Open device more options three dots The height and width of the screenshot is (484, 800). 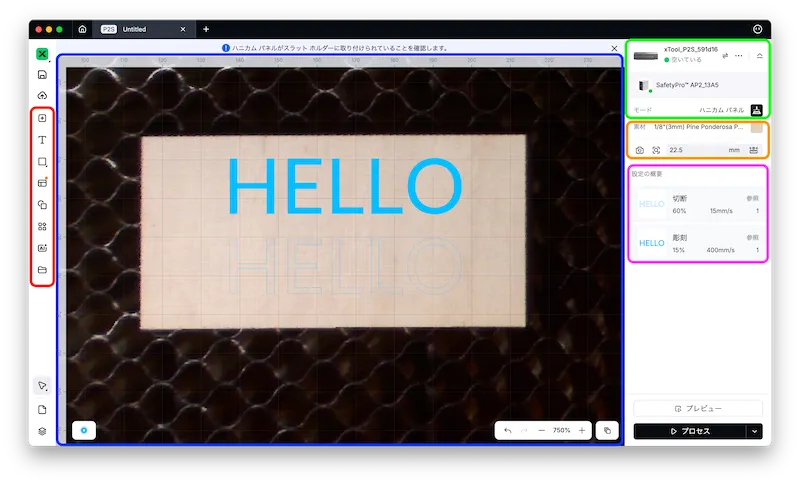740,55
